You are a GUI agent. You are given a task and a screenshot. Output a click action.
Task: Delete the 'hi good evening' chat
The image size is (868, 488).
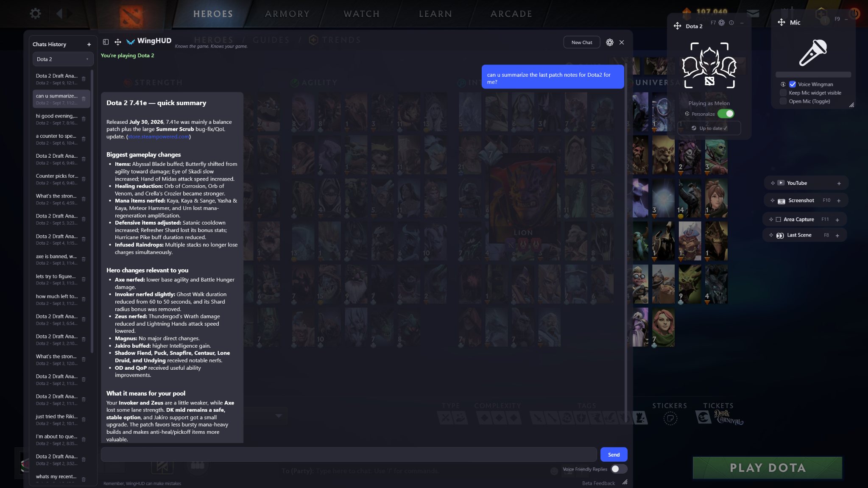pyautogui.click(x=84, y=119)
